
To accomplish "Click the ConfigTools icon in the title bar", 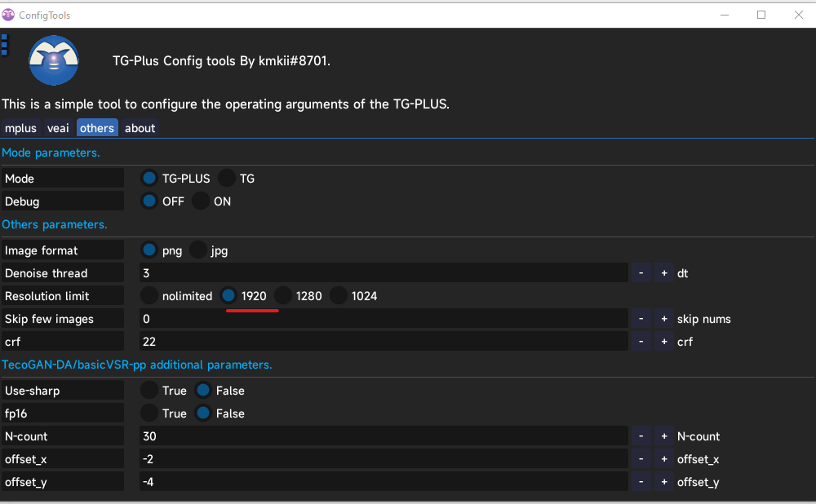I will [x=9, y=15].
